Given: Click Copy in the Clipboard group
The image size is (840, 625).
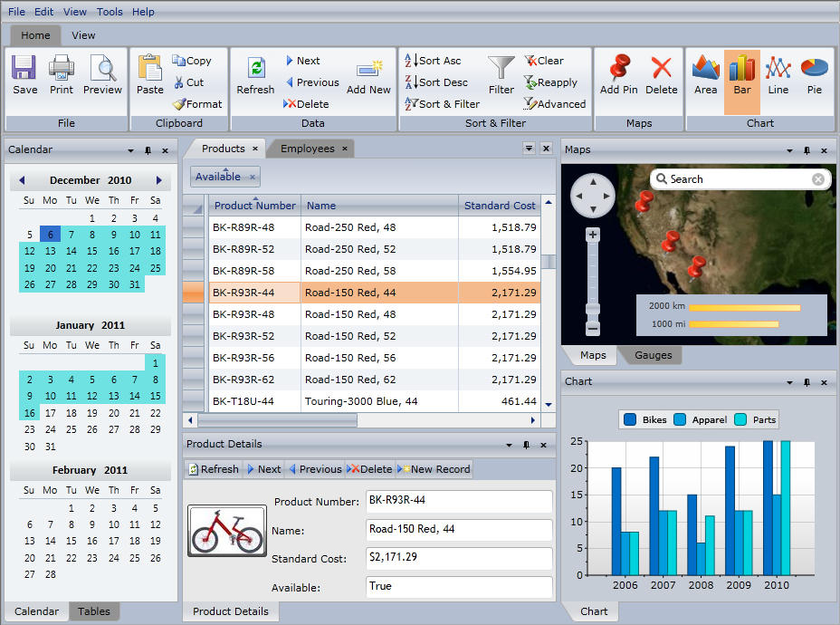Looking at the screenshot, I should (192, 61).
